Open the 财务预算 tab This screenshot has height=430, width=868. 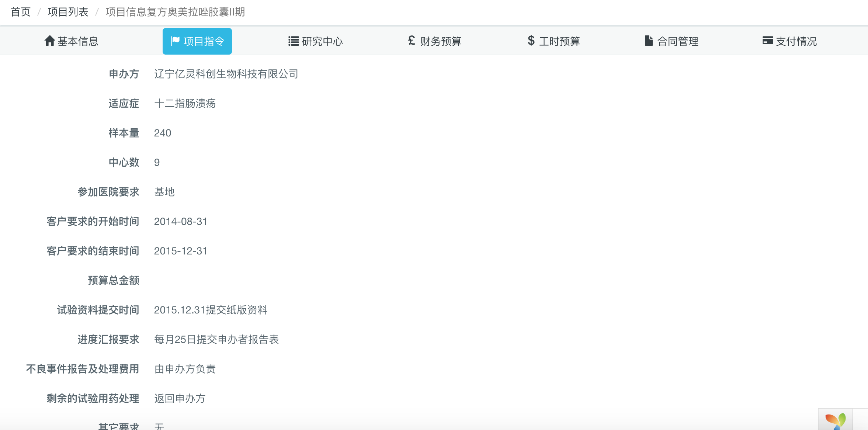click(x=434, y=41)
